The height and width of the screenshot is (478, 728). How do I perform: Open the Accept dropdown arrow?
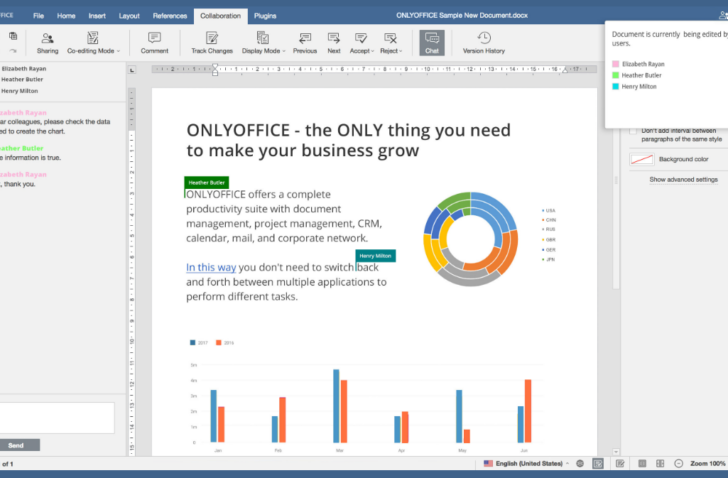372,51
